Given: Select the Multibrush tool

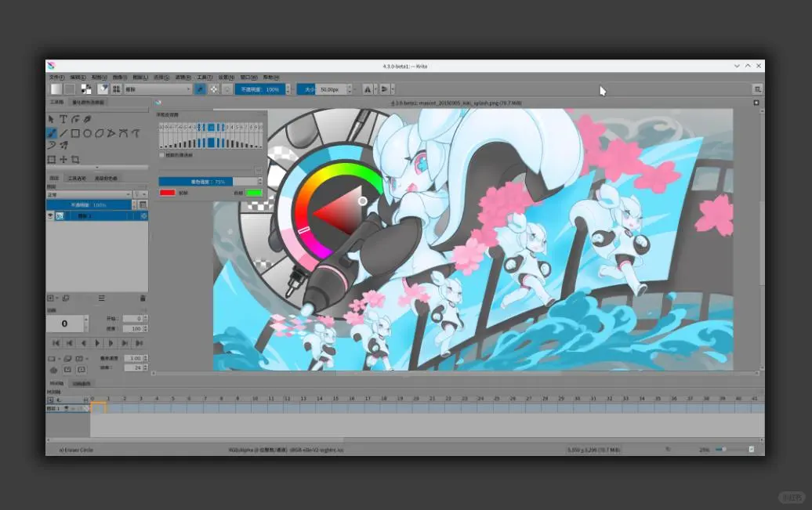Looking at the screenshot, I should click(63, 146).
